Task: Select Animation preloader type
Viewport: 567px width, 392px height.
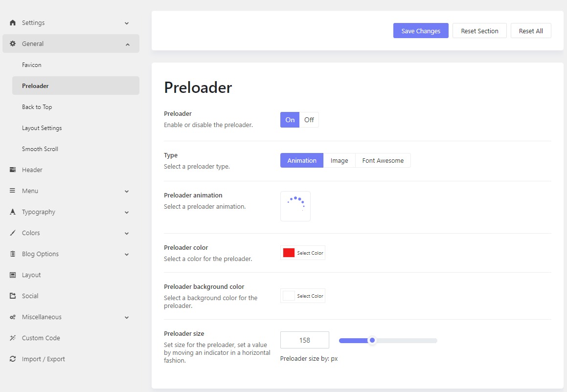Action: click(302, 160)
